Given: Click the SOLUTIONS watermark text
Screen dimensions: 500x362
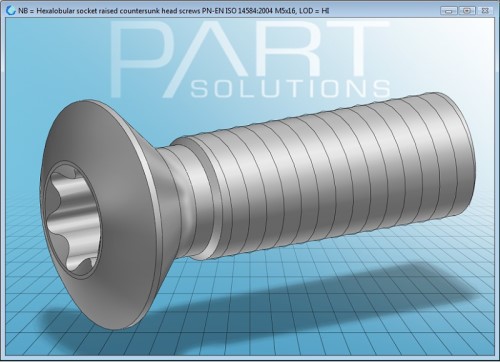Looking at the screenshot, I should (x=290, y=88).
